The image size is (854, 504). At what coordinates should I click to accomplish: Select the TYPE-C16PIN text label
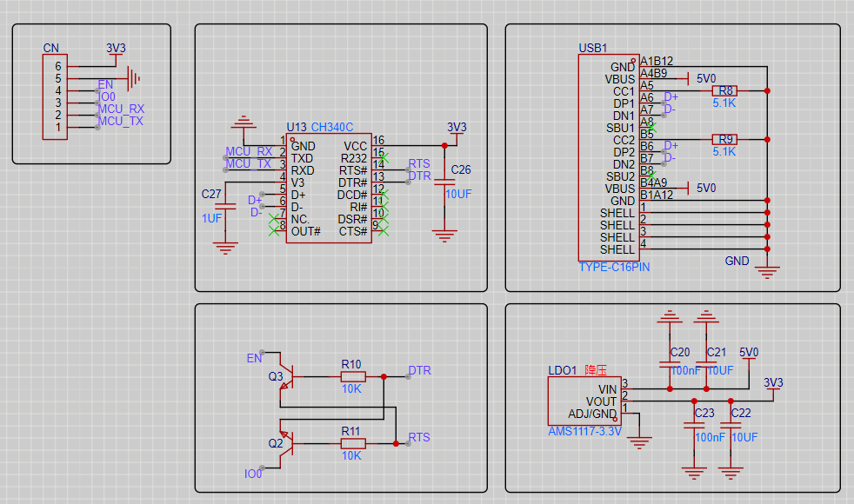[x=614, y=268]
